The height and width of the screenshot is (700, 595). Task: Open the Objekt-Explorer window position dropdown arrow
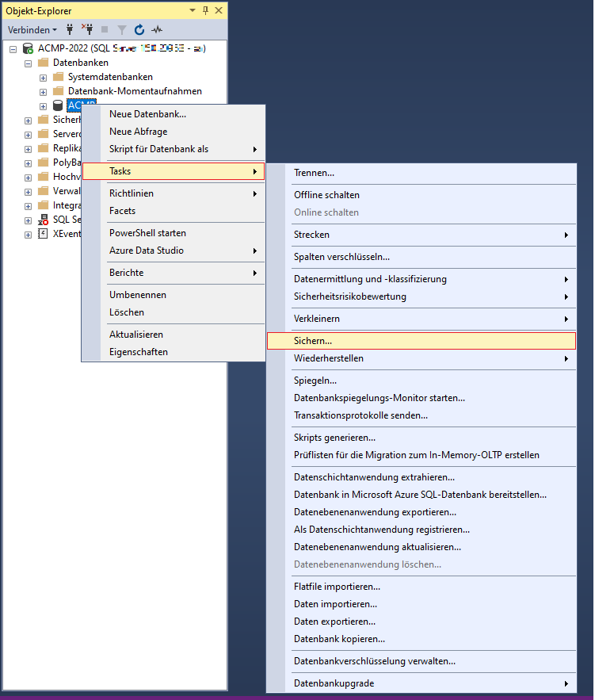point(193,10)
